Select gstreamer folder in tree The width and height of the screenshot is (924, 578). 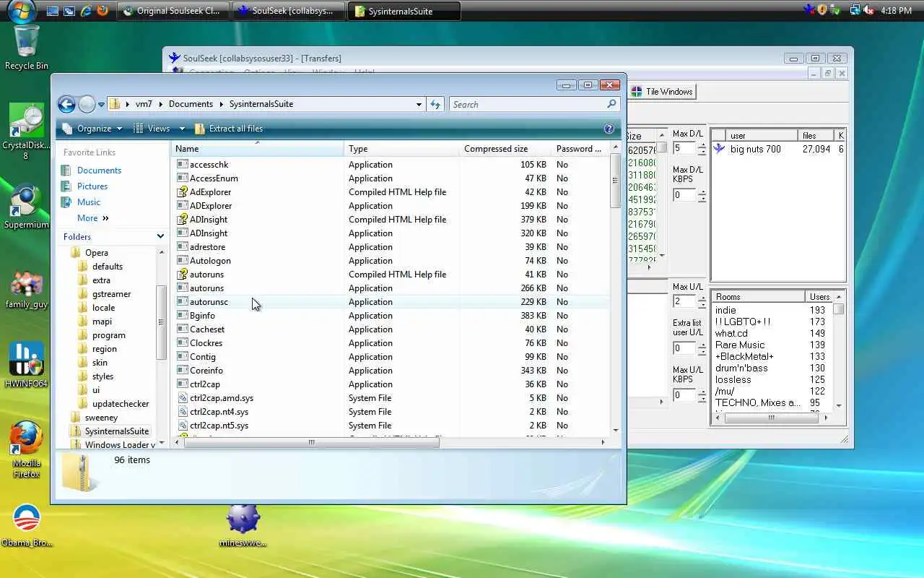point(111,294)
